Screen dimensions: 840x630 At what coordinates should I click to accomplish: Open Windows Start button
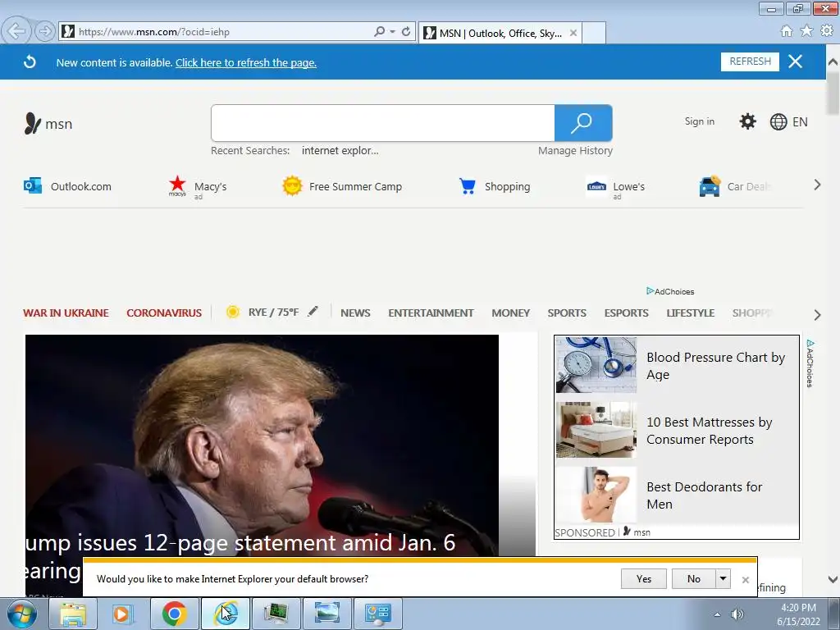click(21, 614)
